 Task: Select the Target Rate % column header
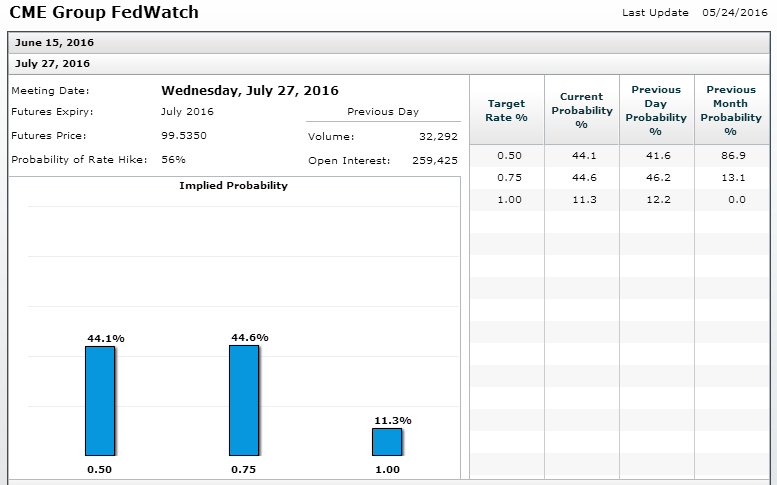click(x=506, y=110)
